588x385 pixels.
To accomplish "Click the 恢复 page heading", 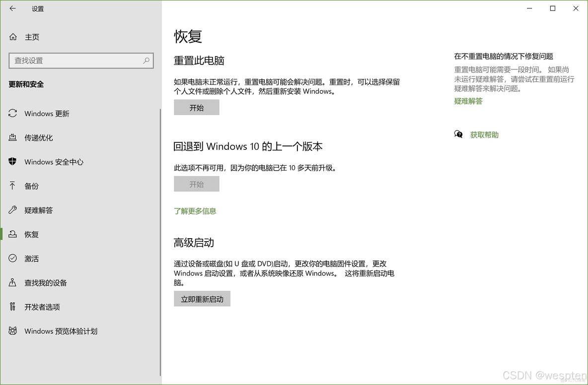I will (188, 36).
